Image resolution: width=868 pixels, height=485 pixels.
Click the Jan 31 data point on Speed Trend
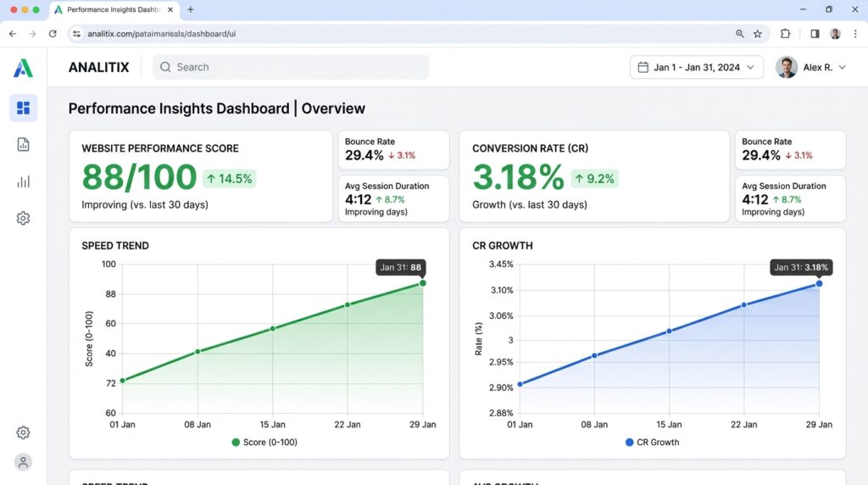[x=423, y=283]
